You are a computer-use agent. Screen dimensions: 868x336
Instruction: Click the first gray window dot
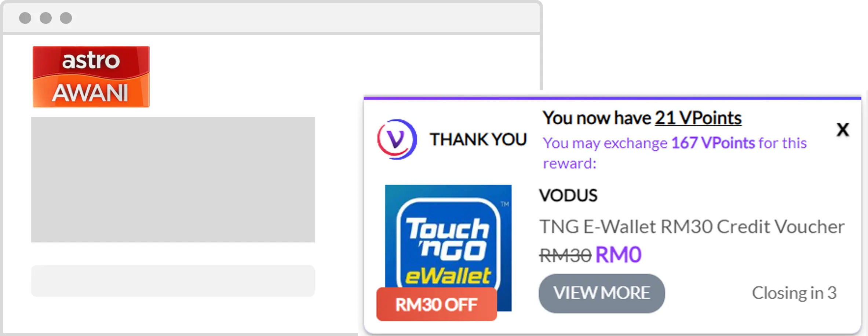(25, 18)
